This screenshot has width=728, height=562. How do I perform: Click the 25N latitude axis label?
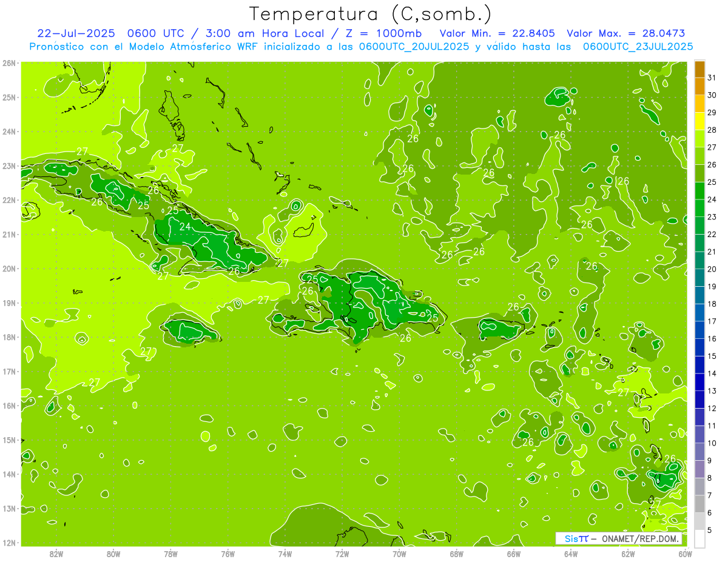[9, 97]
